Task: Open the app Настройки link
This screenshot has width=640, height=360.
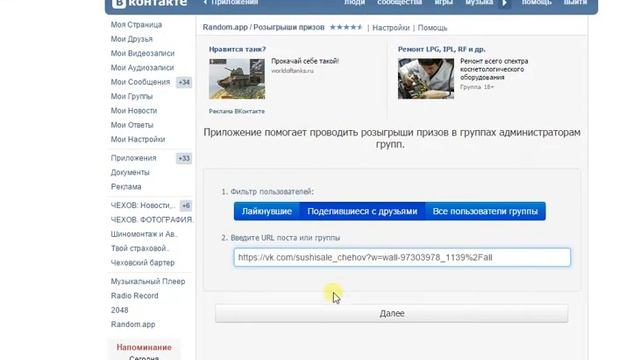Action: click(x=391, y=28)
